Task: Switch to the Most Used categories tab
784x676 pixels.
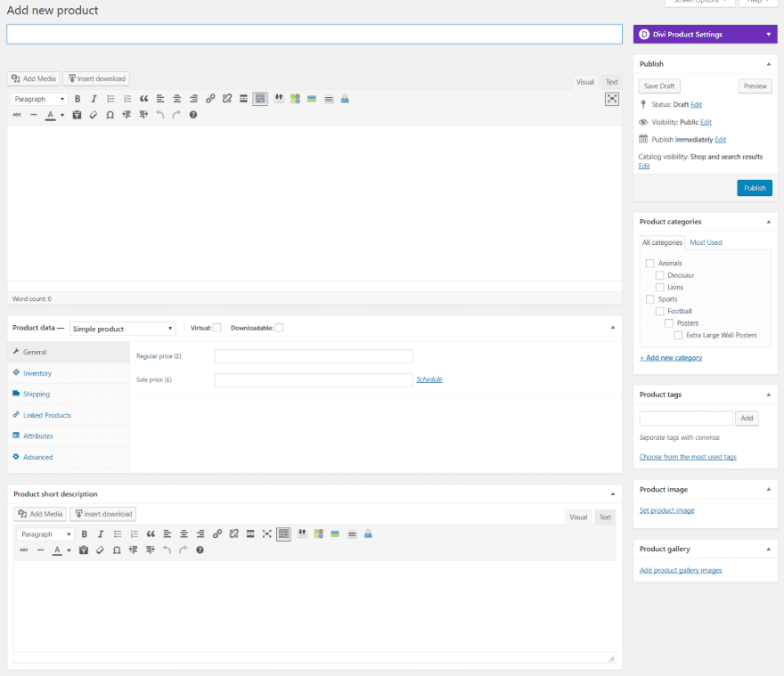Action: [706, 242]
